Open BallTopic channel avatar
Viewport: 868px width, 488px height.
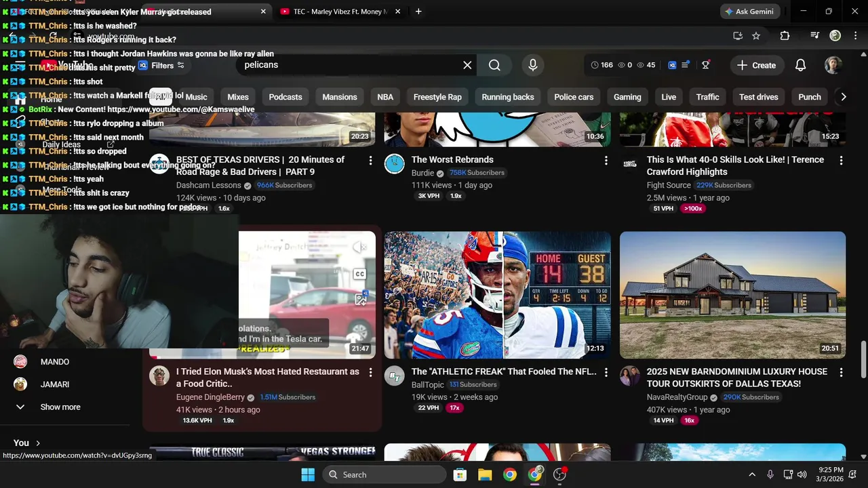[395, 376]
